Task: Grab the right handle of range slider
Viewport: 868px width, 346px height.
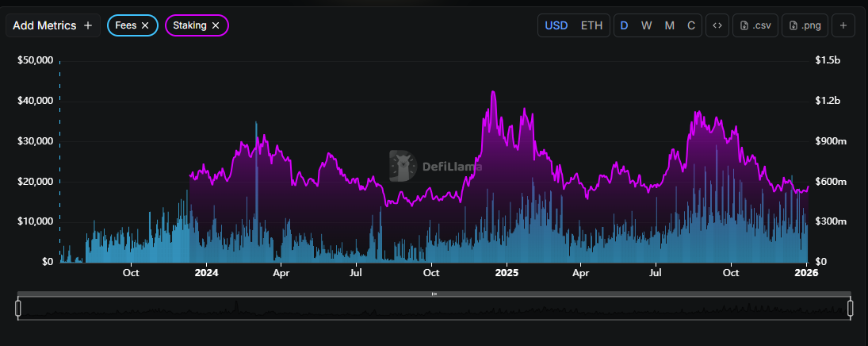Action: click(x=851, y=308)
